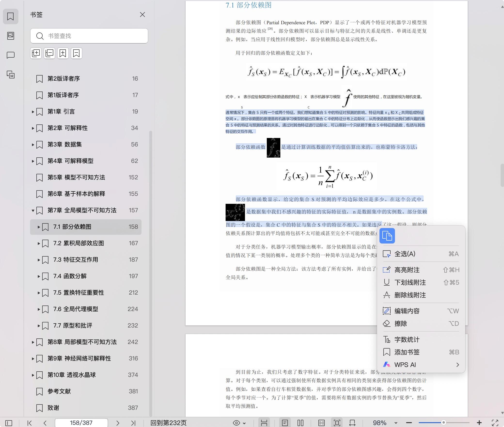The height and width of the screenshot is (427, 504).
Task: Open the zoom percentage dropdown
Action: coord(396,423)
